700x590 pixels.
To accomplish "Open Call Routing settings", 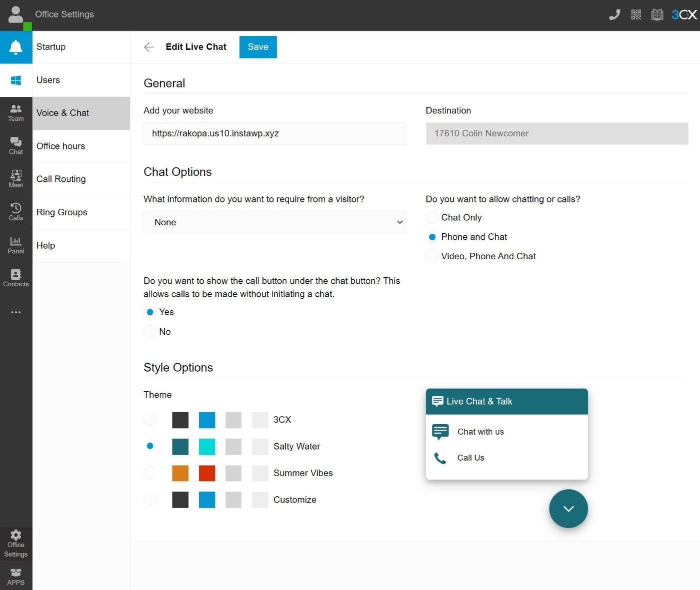I will coord(81,179).
